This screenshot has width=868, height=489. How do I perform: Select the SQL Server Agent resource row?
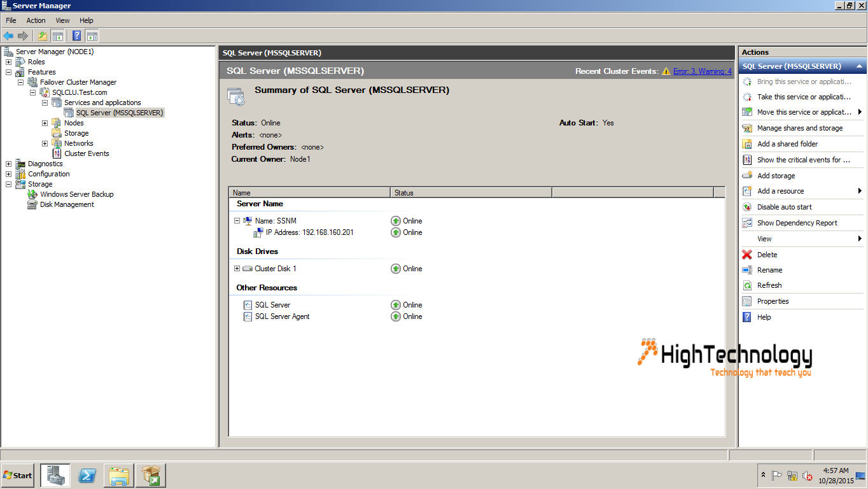pos(282,316)
